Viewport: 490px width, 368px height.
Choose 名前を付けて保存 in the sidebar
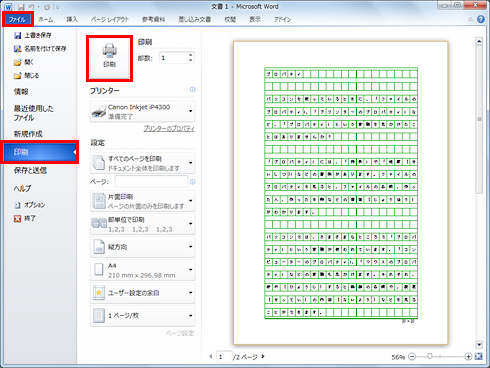tap(40, 49)
